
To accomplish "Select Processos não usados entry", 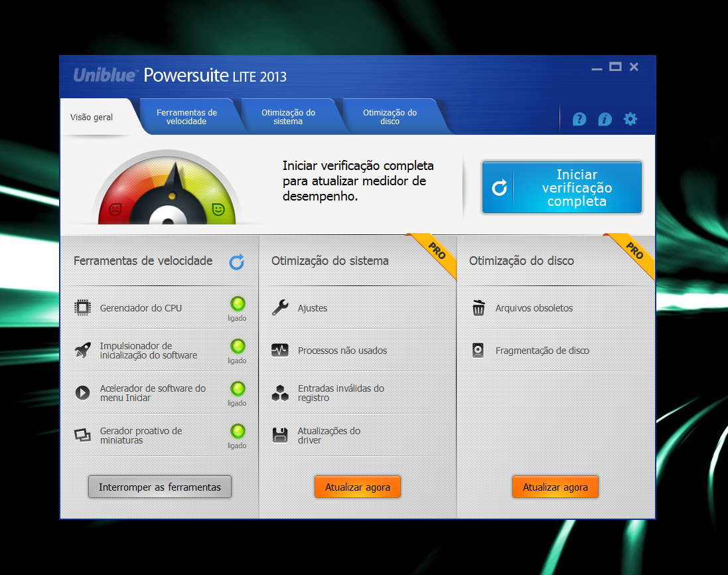I will tap(342, 351).
